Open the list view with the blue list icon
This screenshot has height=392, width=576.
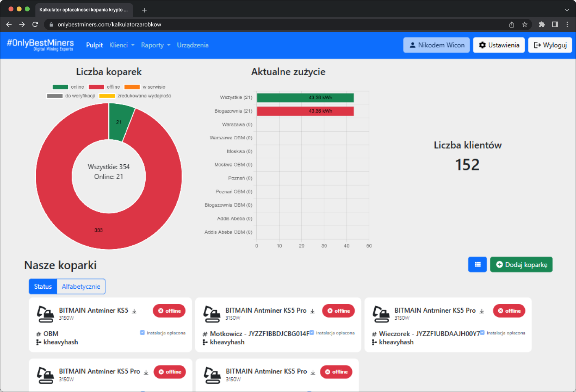pos(477,264)
